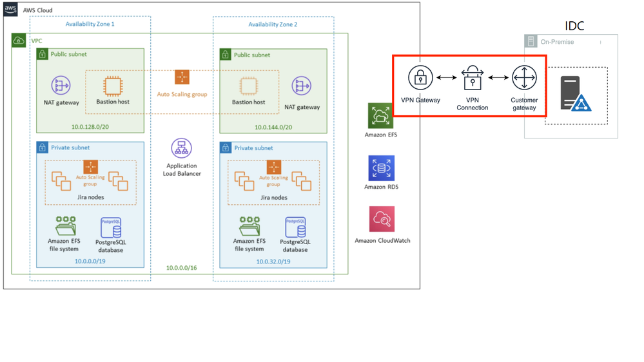This screenshot has width=644, height=362.
Task: Click the 10.0.32.0/19 CIDR text
Action: 273,262
